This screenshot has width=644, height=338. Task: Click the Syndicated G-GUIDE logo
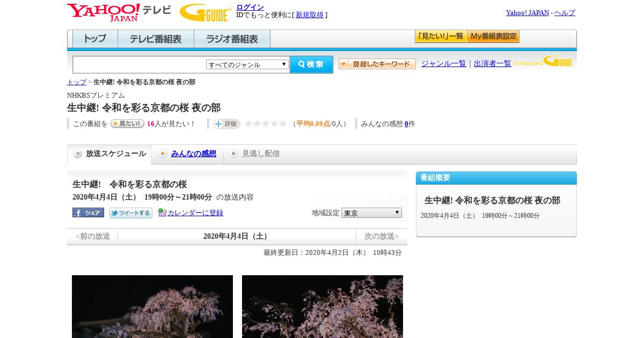[x=543, y=61]
